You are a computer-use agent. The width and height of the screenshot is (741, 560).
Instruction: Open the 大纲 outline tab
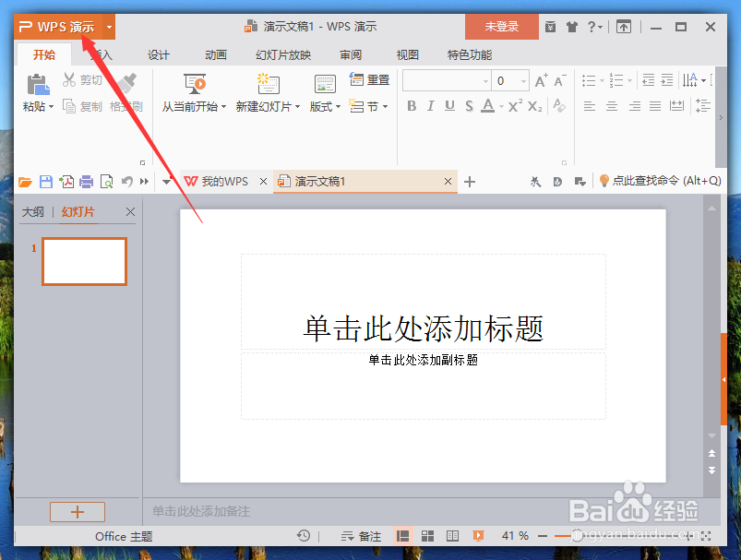pyautogui.click(x=33, y=211)
